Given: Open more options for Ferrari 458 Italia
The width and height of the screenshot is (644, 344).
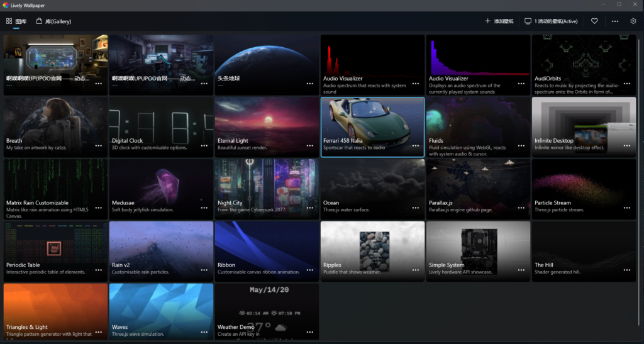Looking at the screenshot, I should click(x=416, y=146).
